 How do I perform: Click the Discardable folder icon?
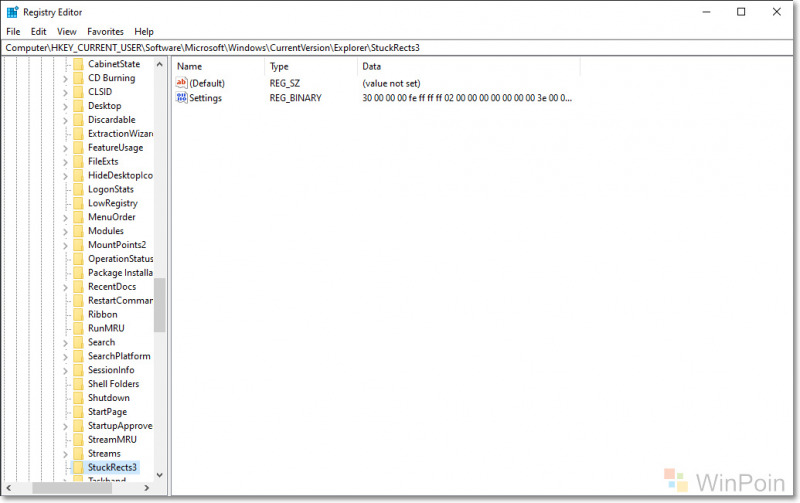(78, 119)
